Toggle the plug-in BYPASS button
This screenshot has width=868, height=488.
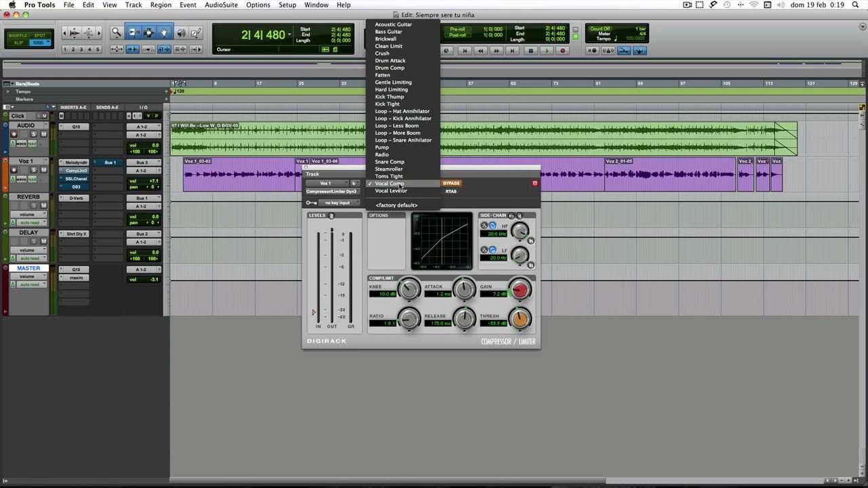point(451,183)
